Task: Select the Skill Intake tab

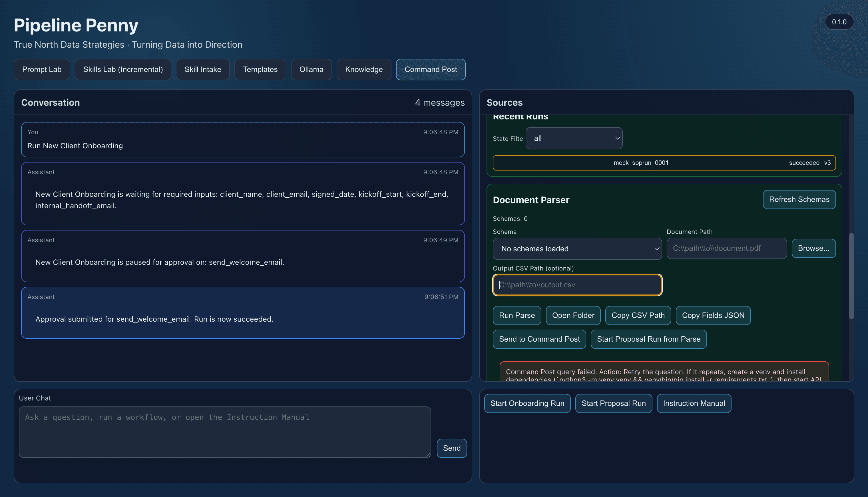Action: [202, 69]
